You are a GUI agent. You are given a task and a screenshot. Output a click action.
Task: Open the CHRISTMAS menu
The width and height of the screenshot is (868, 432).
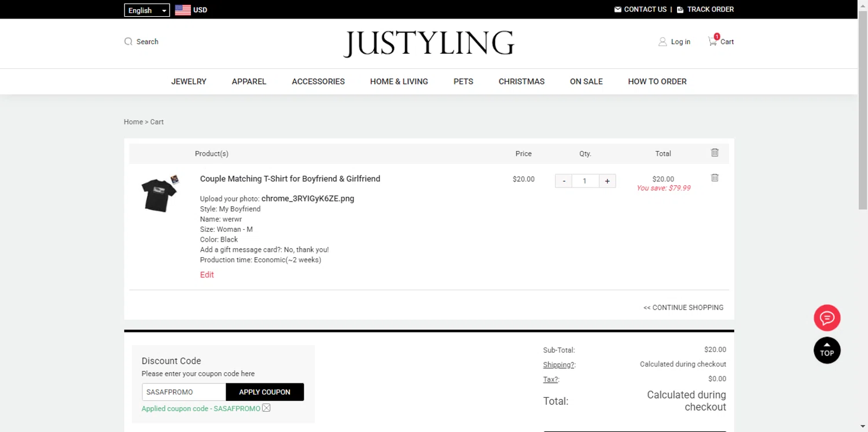coord(521,82)
